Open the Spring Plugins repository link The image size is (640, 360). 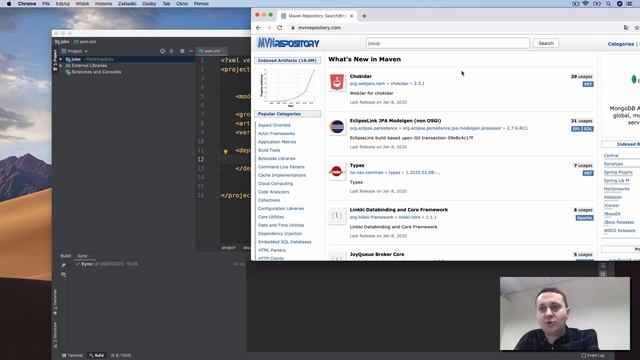pos(618,172)
